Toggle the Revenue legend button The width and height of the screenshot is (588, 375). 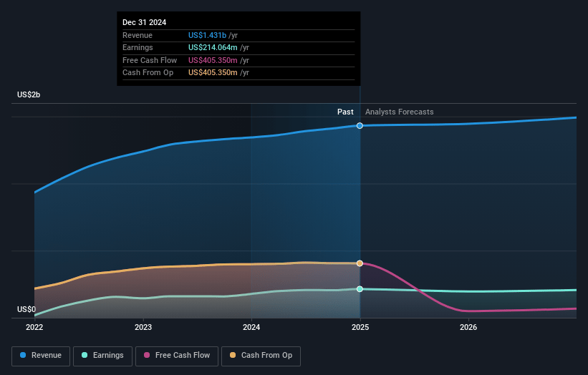pos(41,356)
